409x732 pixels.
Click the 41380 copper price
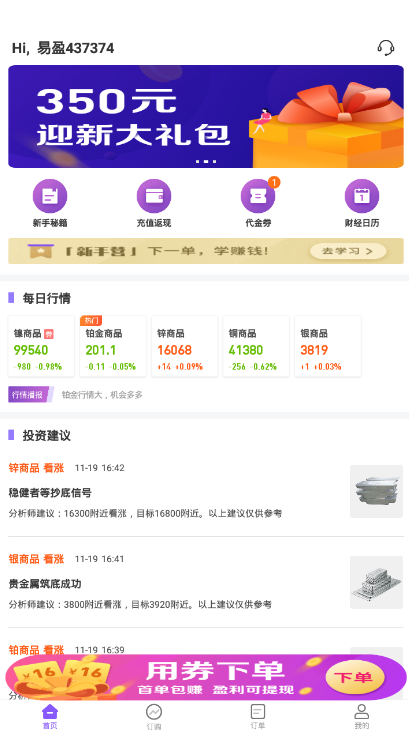pyautogui.click(x=246, y=350)
